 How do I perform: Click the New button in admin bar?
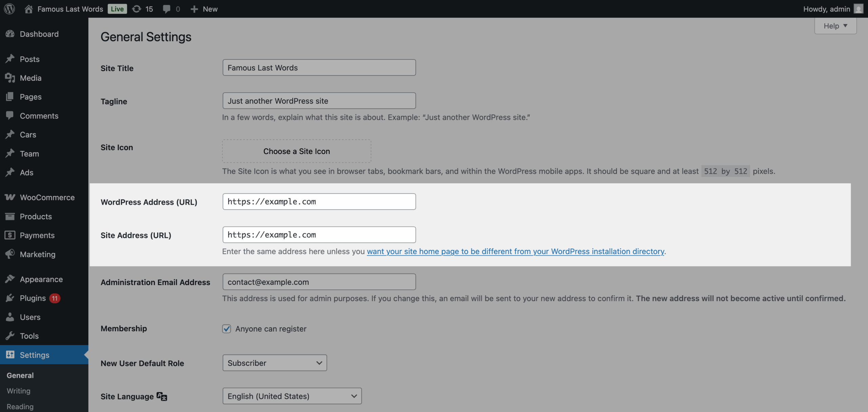pyautogui.click(x=204, y=9)
